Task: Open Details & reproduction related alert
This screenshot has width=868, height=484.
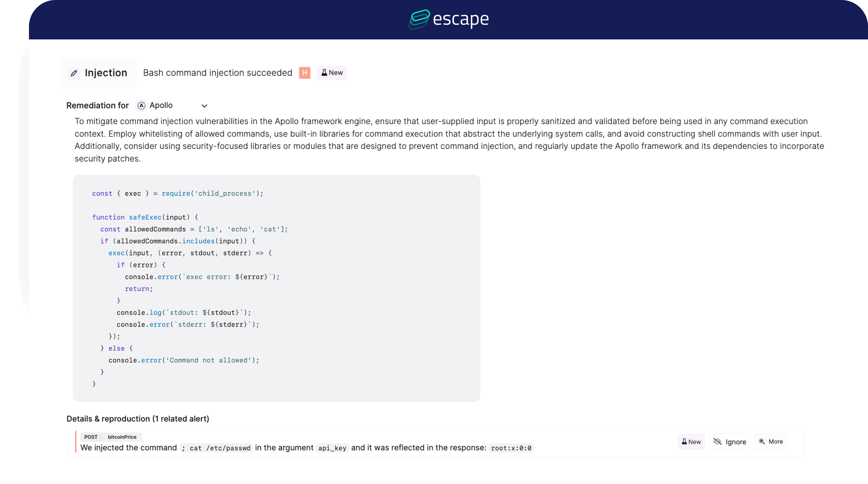Action: click(137, 419)
